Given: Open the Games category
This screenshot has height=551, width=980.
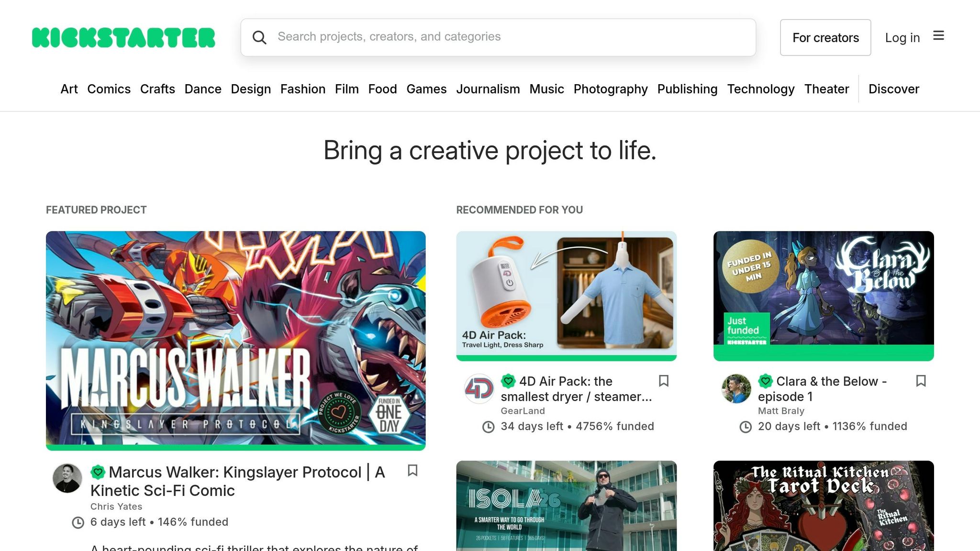Looking at the screenshot, I should (426, 89).
